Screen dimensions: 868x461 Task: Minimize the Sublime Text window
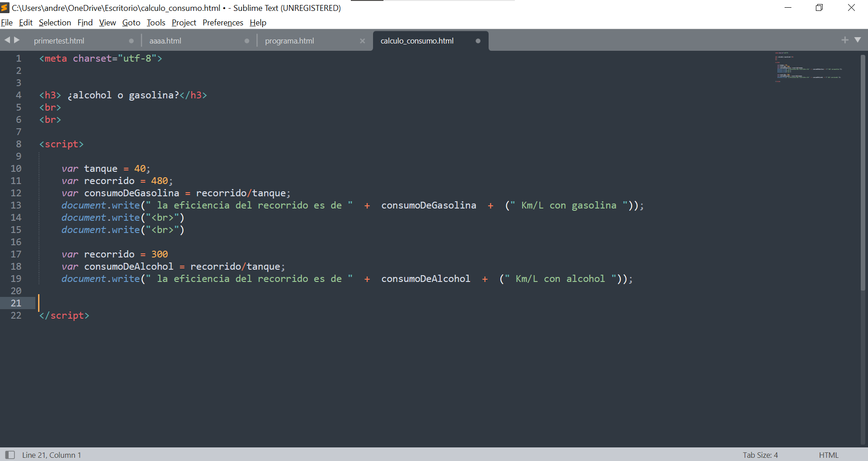click(788, 8)
